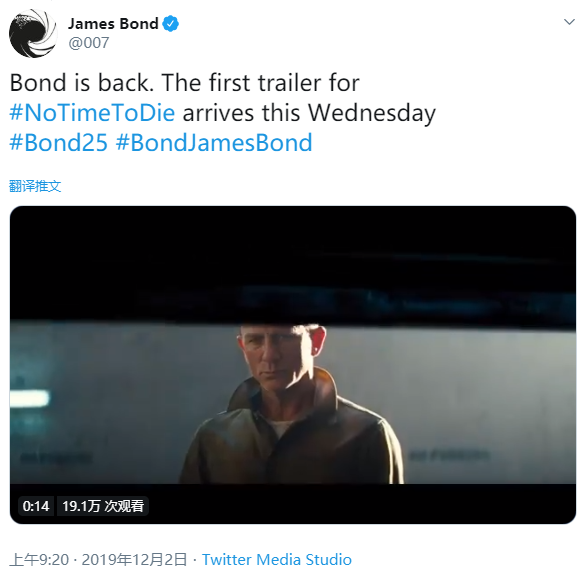Open the 上午9:20 tweet timestamp
This screenshot has width=587, height=577.
point(39,560)
